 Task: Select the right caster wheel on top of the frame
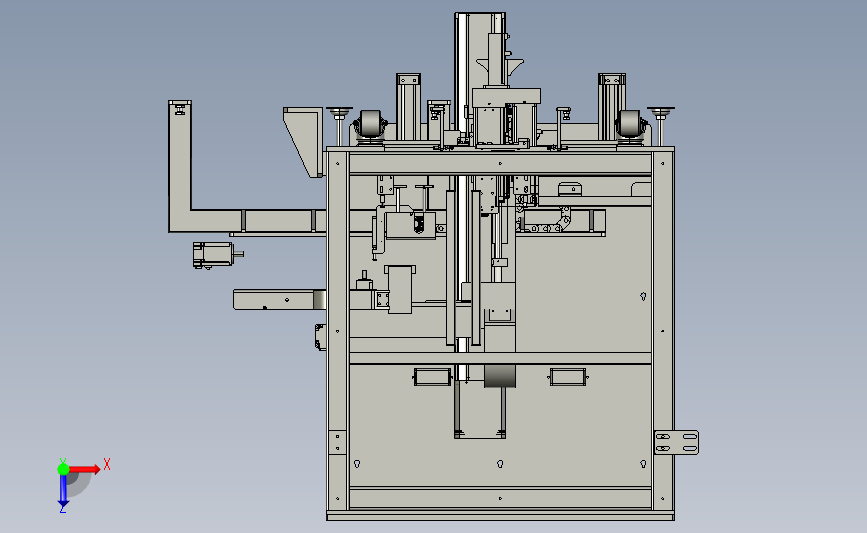[x=629, y=124]
